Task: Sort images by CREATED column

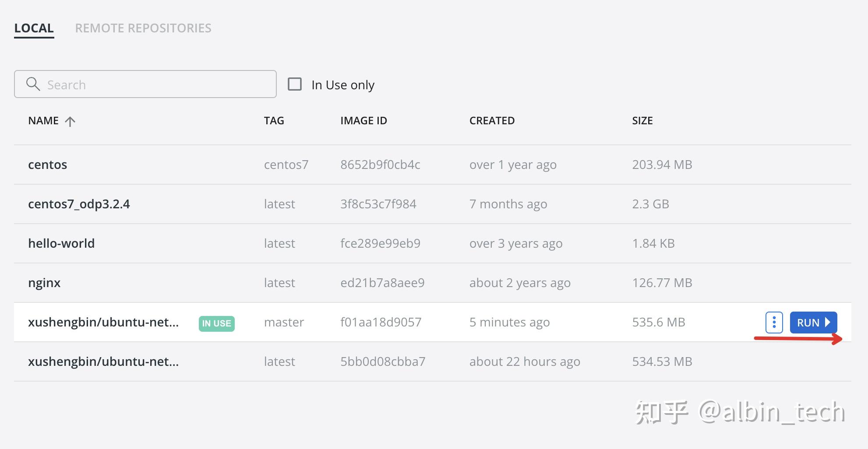Action: (x=492, y=121)
